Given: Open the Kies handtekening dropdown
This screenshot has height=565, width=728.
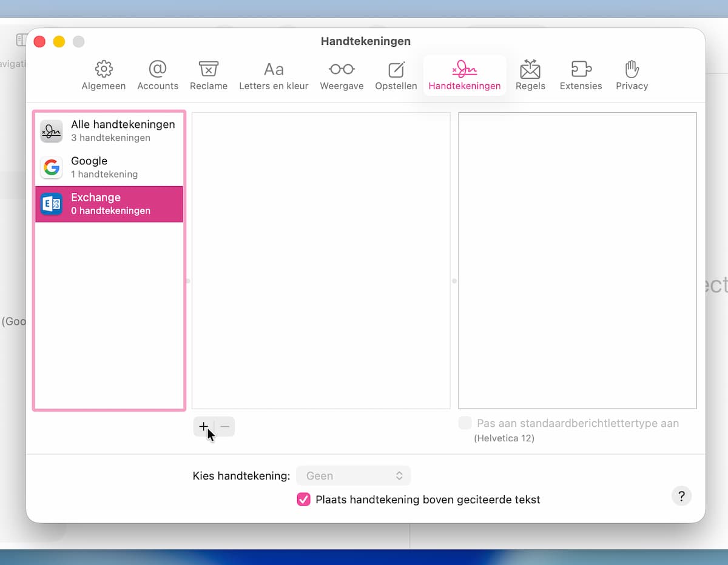Looking at the screenshot, I should pyautogui.click(x=354, y=476).
